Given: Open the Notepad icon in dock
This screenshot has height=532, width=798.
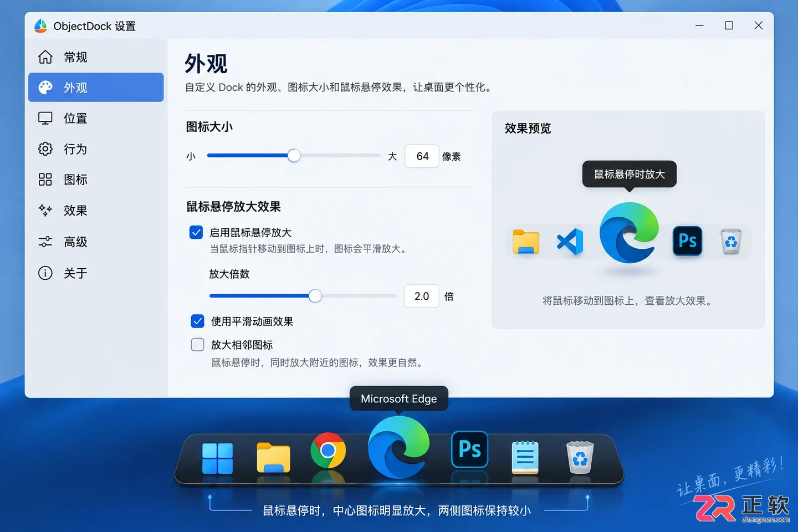Looking at the screenshot, I should 525,458.
